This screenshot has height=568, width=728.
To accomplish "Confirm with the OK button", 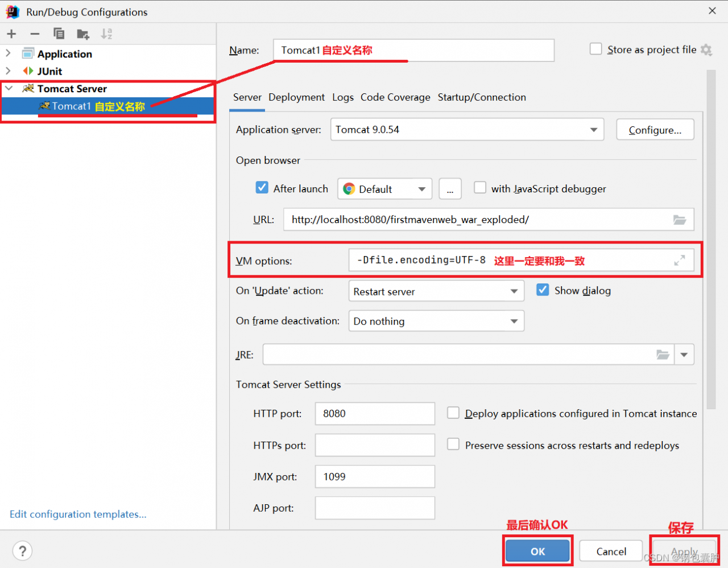I will click(537, 551).
